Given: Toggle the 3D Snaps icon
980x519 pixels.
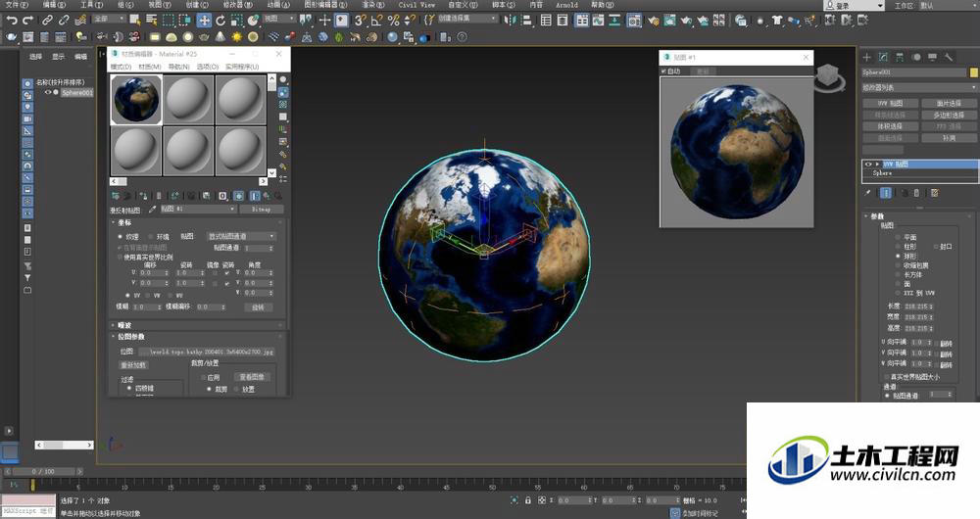Looking at the screenshot, I should coord(360,21).
